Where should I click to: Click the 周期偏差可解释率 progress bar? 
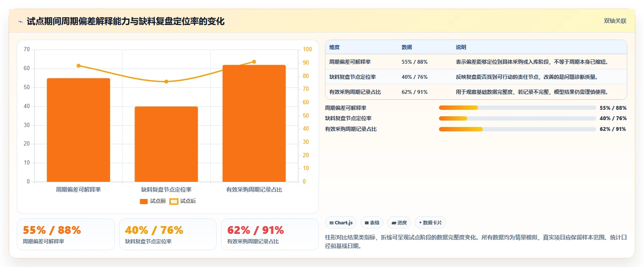(x=517, y=108)
